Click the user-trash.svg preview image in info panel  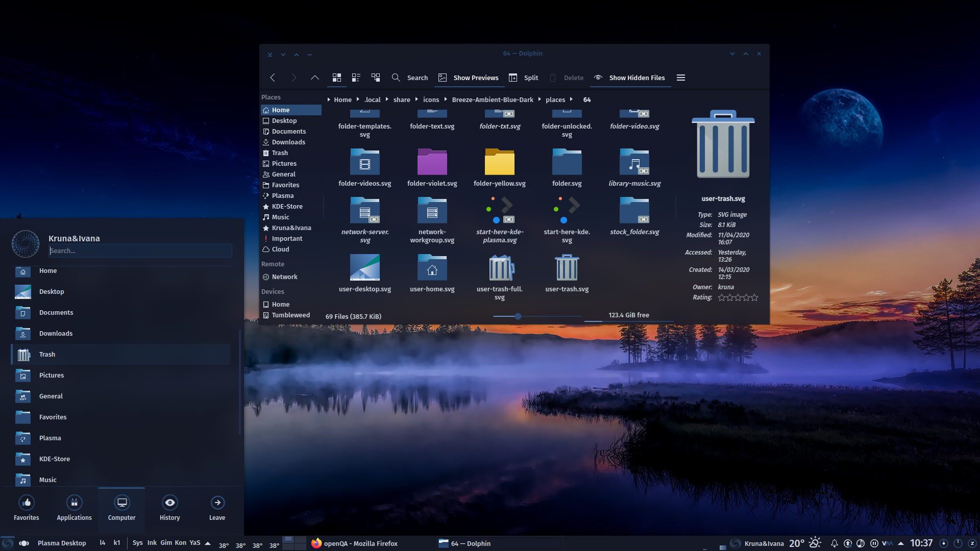click(x=723, y=144)
